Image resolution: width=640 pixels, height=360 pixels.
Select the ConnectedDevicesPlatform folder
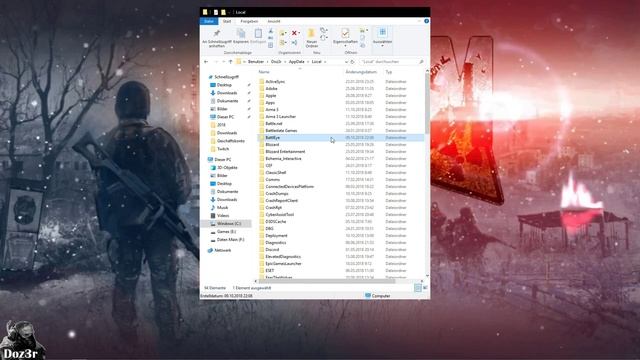pos(289,187)
